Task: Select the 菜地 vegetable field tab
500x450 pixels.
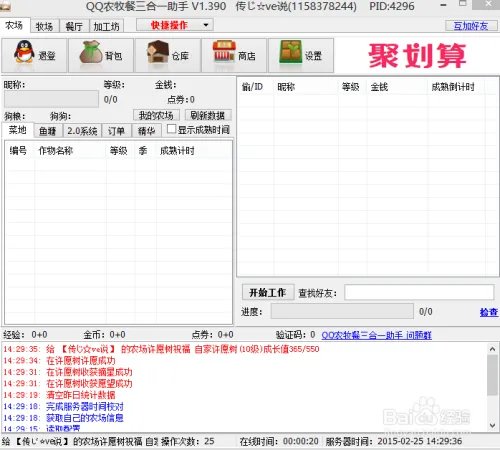Action: click(17, 130)
